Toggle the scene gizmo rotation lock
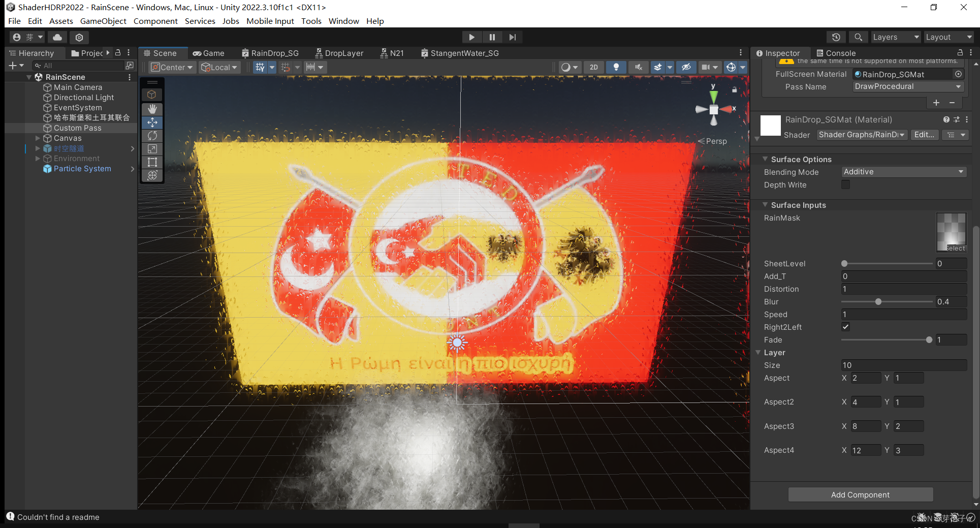Image resolution: width=980 pixels, height=528 pixels. [x=734, y=89]
